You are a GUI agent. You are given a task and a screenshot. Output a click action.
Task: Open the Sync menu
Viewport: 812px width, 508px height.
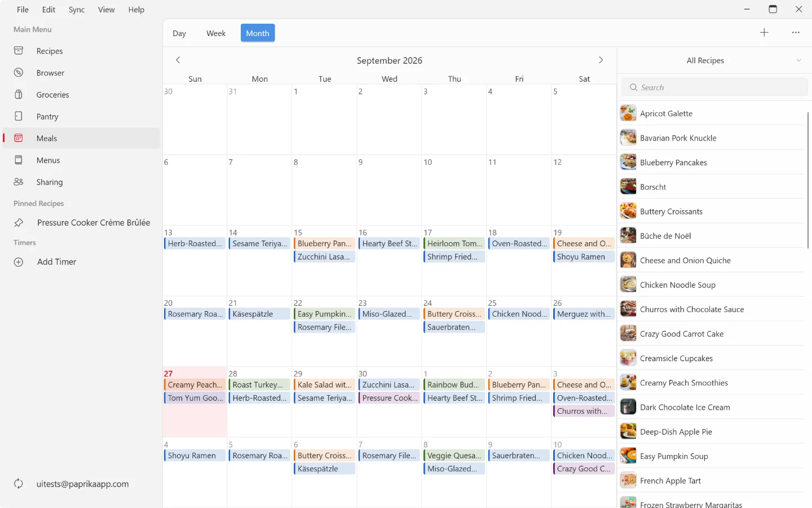[77, 10]
